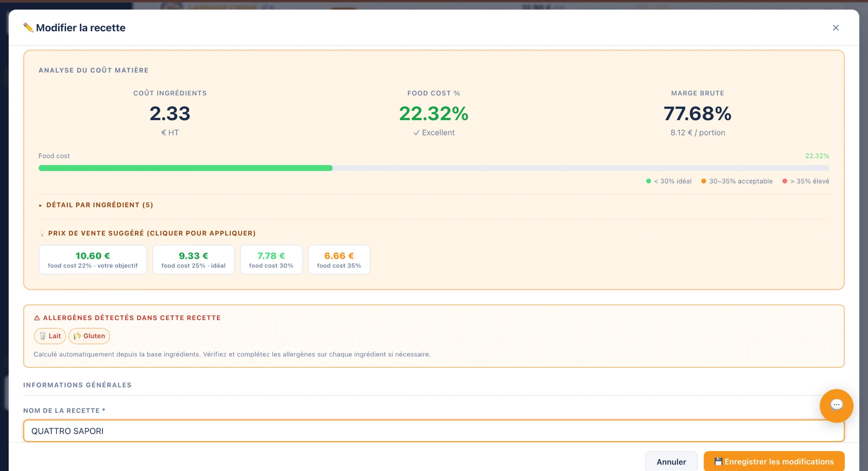Click the disclosure triangle before Détail par ingrédient

pos(40,205)
